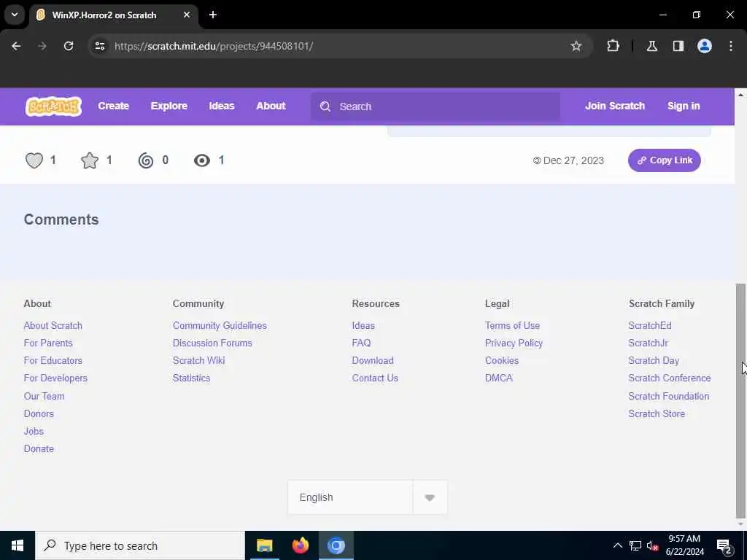Go back with browser back arrow
The image size is (747, 560).
coord(16,46)
